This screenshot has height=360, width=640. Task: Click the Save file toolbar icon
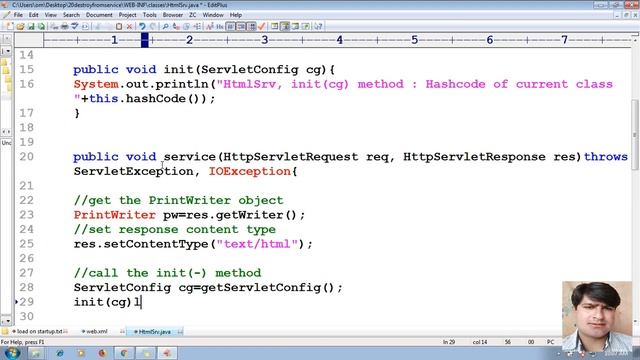31,27
